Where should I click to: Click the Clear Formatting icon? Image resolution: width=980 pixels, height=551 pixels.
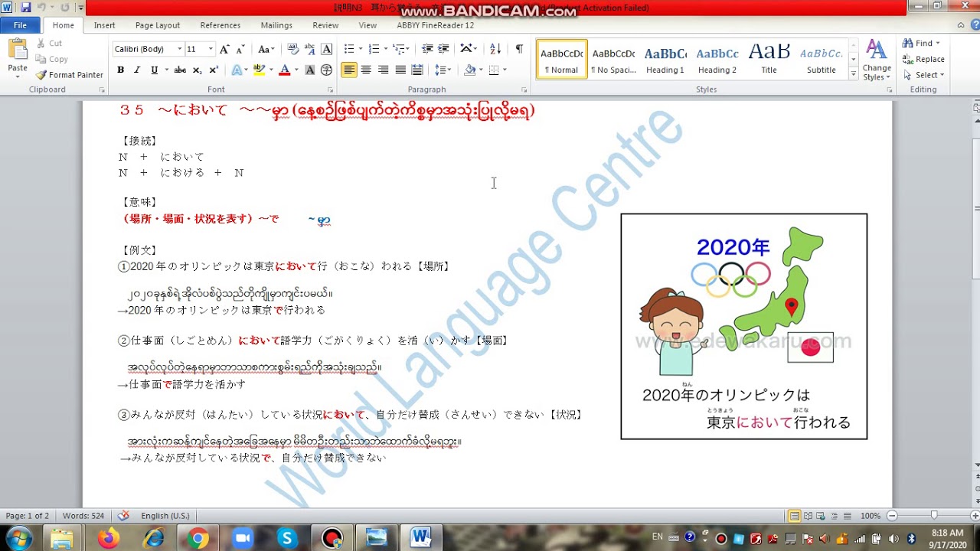point(293,49)
